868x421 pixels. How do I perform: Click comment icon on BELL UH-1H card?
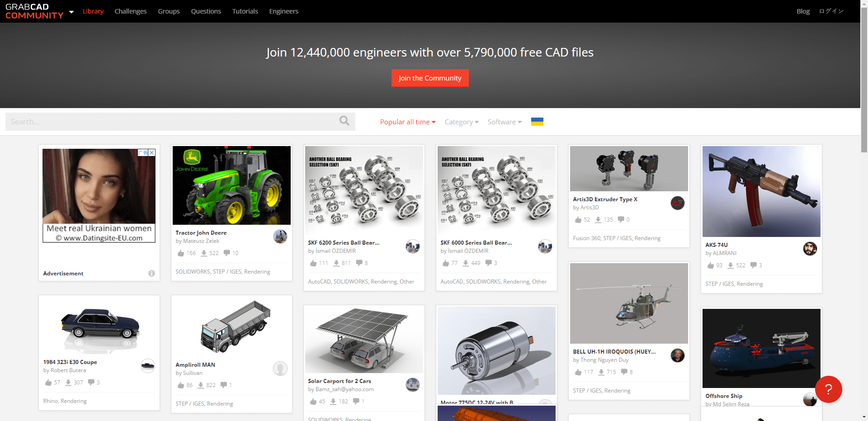(624, 372)
